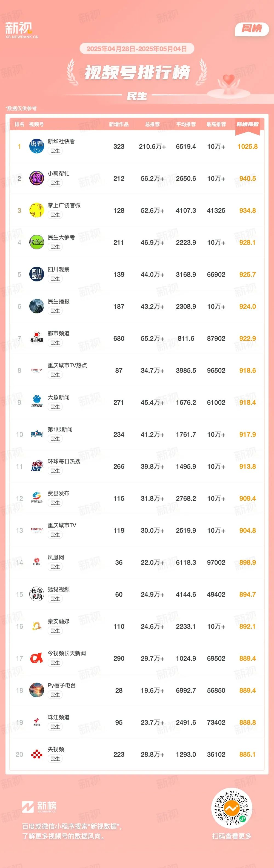Click the 重庆城市TV热点 account name
The width and height of the screenshot is (274, 868).
tap(67, 365)
